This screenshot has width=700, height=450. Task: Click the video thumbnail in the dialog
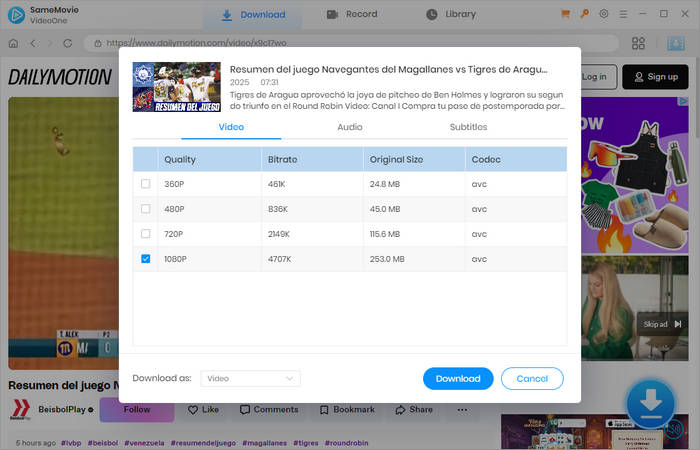[x=177, y=87]
